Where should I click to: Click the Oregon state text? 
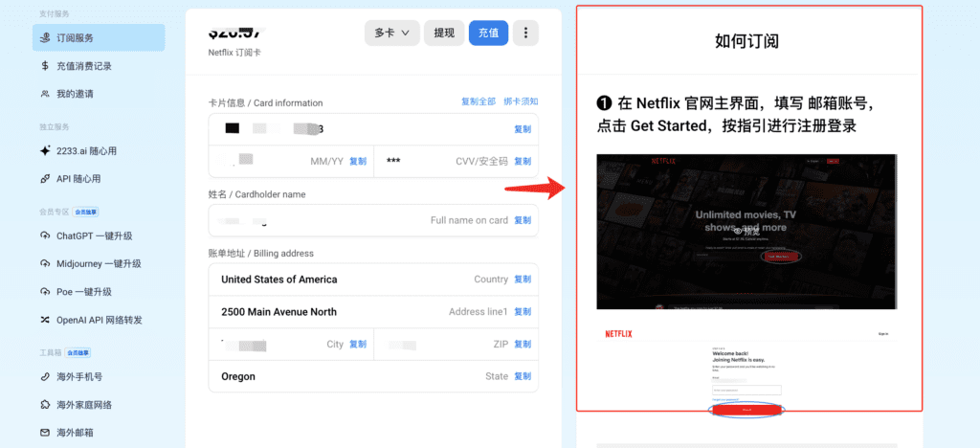point(238,377)
